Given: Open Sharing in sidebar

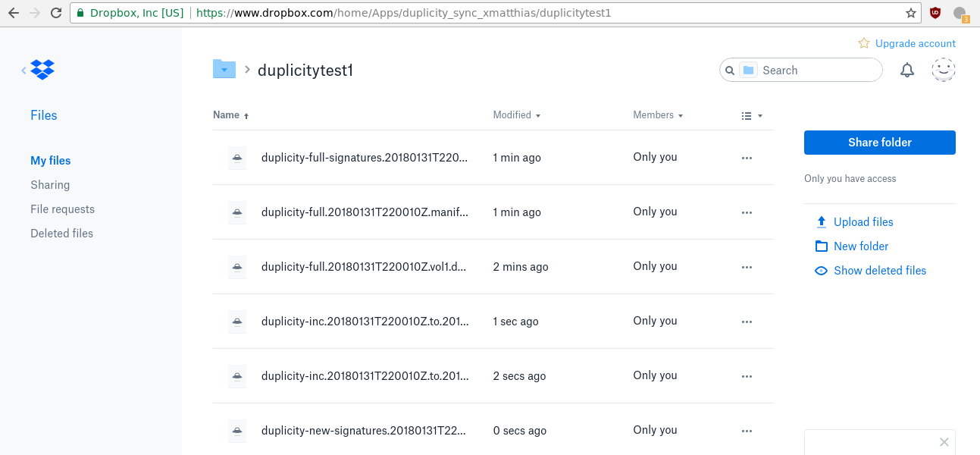Looking at the screenshot, I should (x=50, y=185).
